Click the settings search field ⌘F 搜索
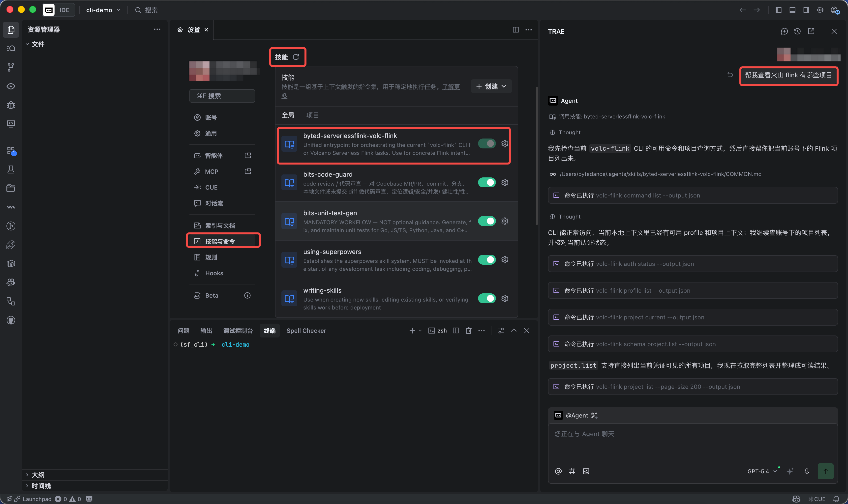This screenshot has height=504, width=848. pyautogui.click(x=222, y=96)
